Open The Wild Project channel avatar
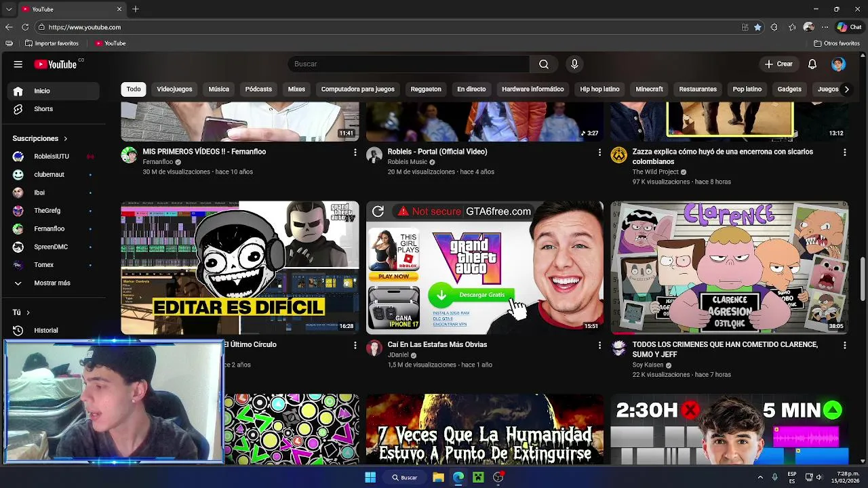Viewport: 868px width, 488px height. coord(619,155)
